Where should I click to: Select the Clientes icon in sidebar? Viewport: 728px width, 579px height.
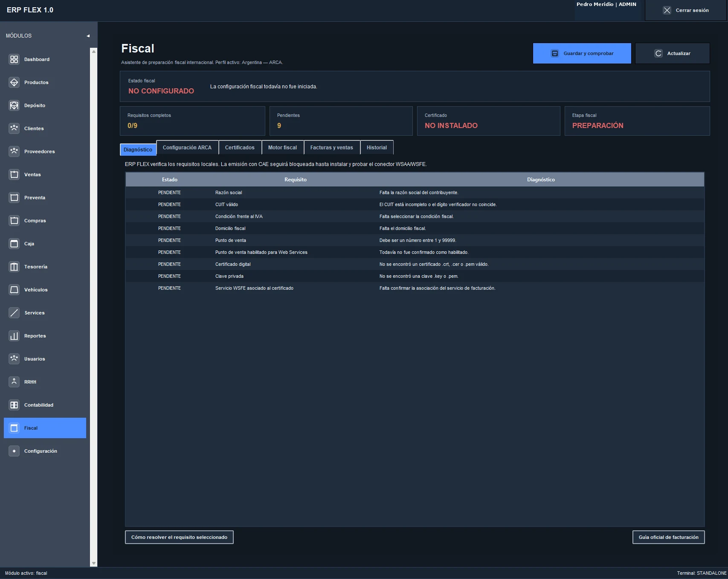[x=14, y=128]
